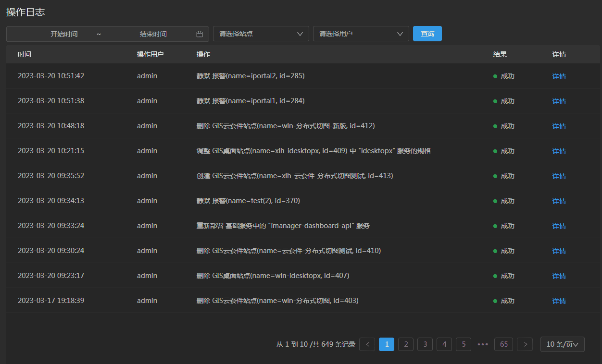Open 详情 for the test(2) alarm entry
Image resolution: width=602 pixels, height=364 pixels.
pos(559,201)
